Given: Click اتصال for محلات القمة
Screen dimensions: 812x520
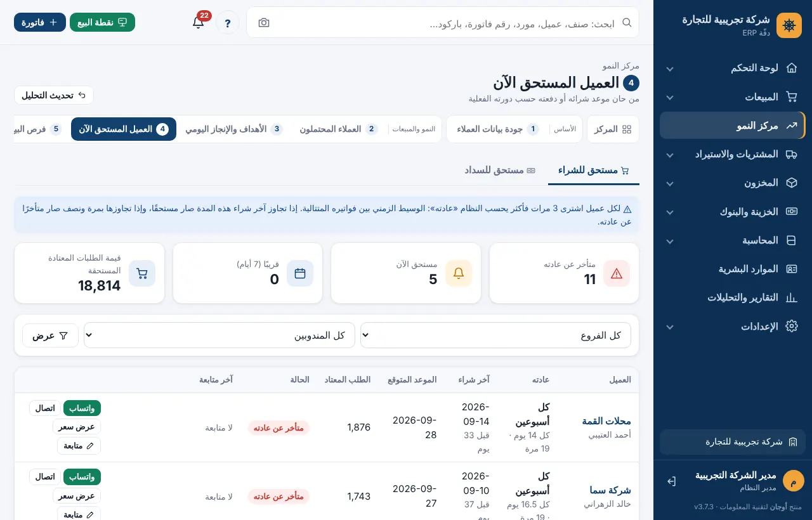Looking at the screenshot, I should 45,408.
